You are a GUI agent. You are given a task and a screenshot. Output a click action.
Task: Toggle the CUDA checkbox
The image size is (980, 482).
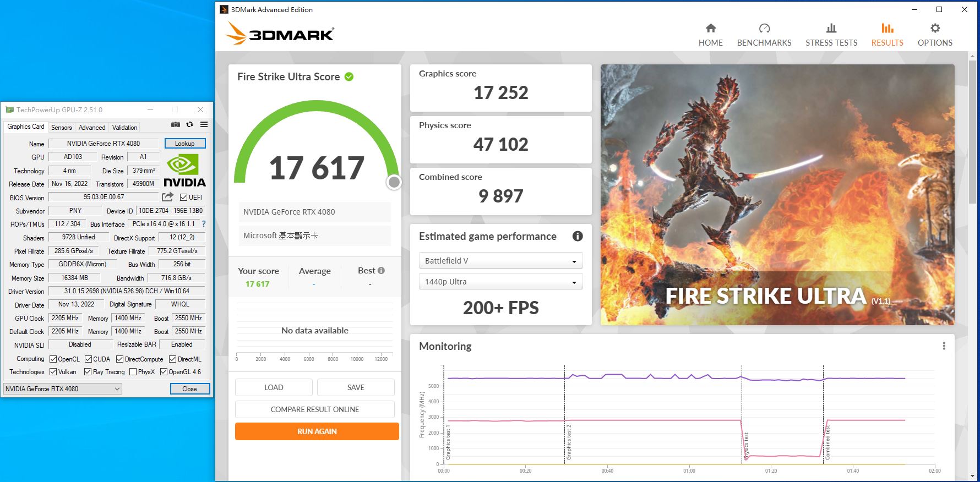pos(88,359)
